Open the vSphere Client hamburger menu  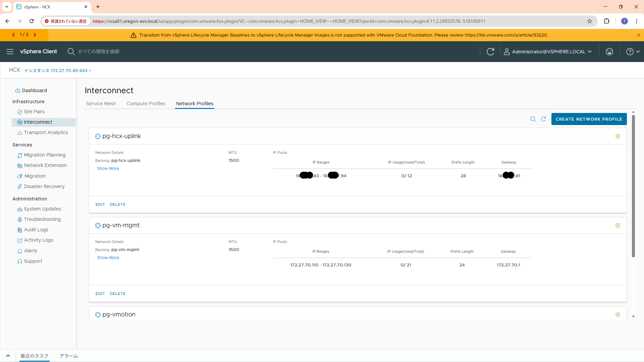pos(10,52)
